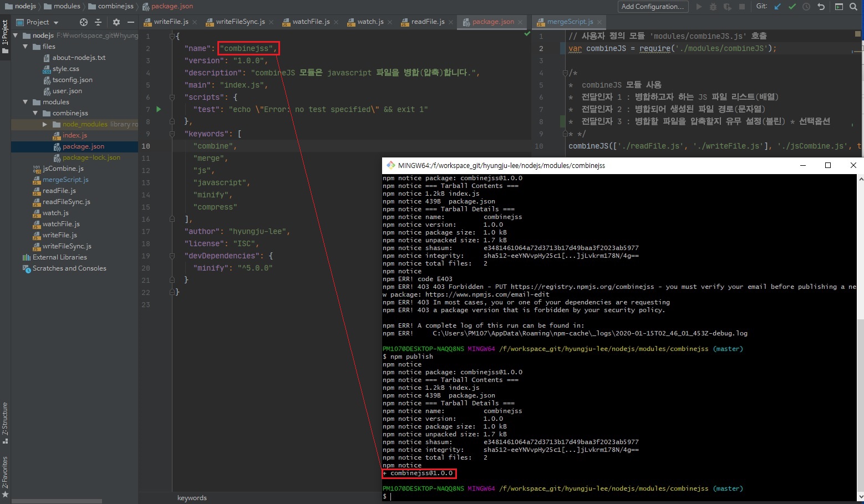This screenshot has width=864, height=504.
Task: Collapse all with the Project panel icon
Action: (98, 22)
